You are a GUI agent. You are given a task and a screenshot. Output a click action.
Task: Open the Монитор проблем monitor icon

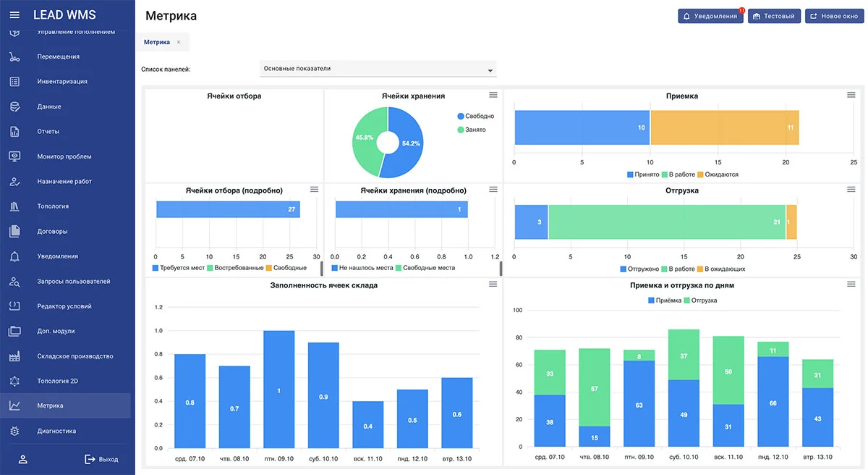point(14,156)
